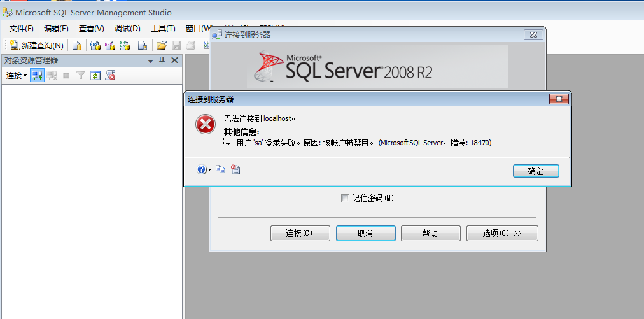Viewport: 644px width, 319px height.
Task: Click the Analysis Services DMX Query icon
Action: pos(110,45)
